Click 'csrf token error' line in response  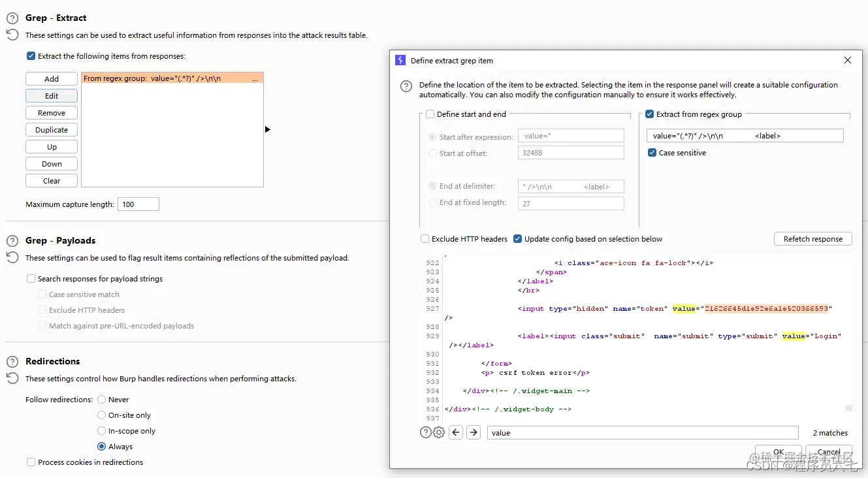tap(536, 373)
